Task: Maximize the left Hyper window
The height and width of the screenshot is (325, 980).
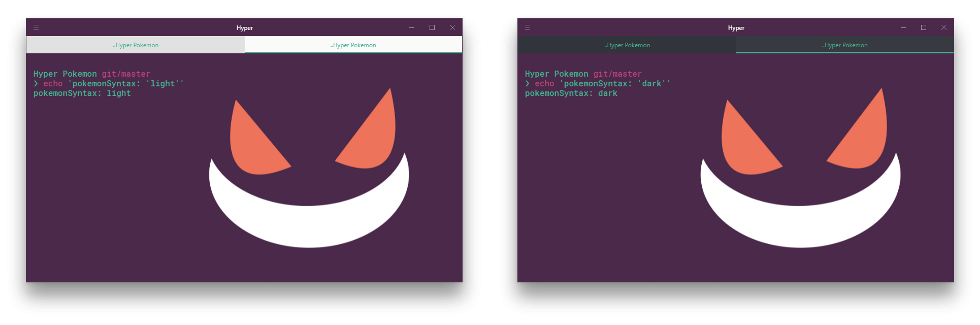Action: (432, 27)
